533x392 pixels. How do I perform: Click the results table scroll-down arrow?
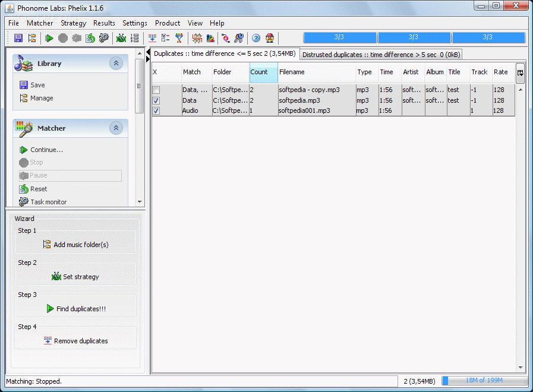tap(521, 367)
